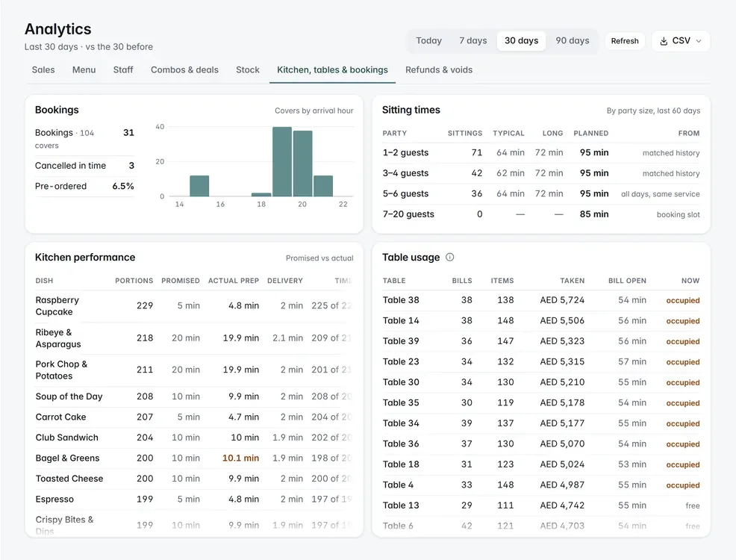This screenshot has width=736, height=560.
Task: Click the SITTINGS column header
Action: coord(465,134)
